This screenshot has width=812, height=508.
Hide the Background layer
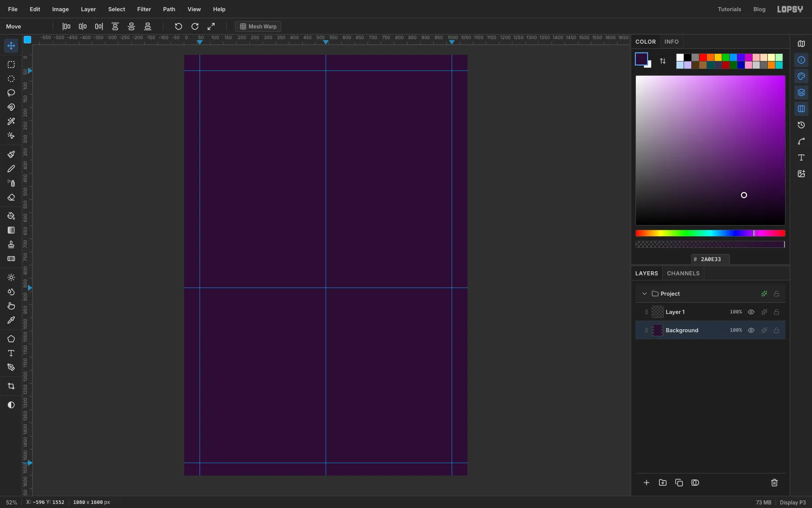(751, 330)
